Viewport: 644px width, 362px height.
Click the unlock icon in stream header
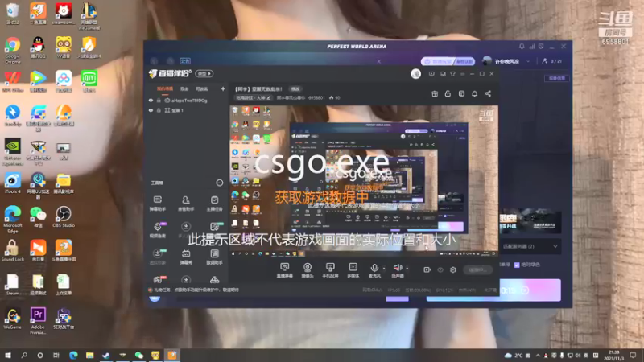[x=448, y=93]
